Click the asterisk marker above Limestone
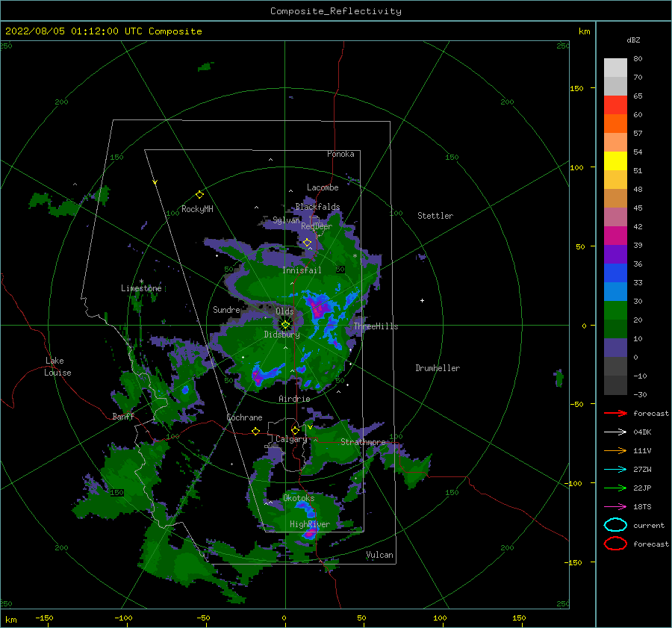The image size is (672, 628). [141, 282]
